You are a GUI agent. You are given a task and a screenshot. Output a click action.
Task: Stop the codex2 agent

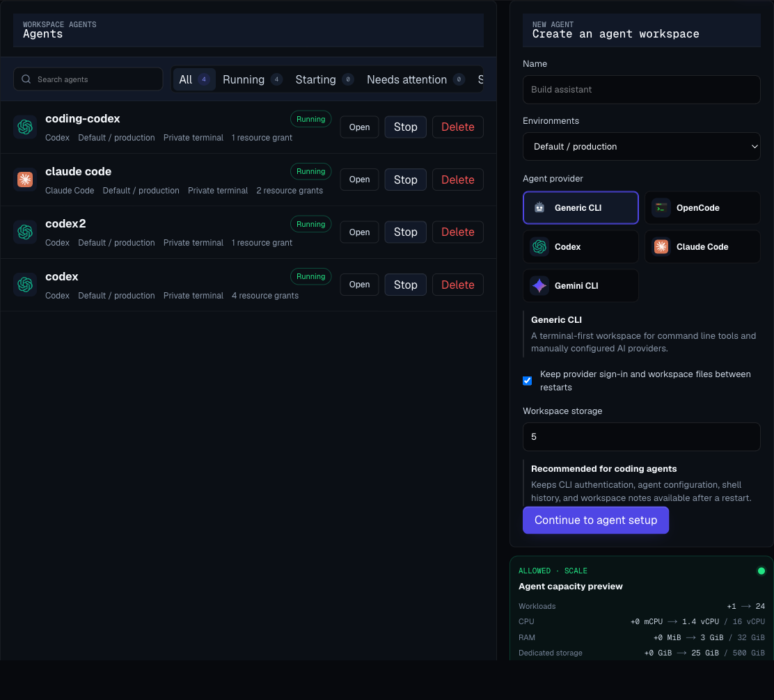[405, 232]
